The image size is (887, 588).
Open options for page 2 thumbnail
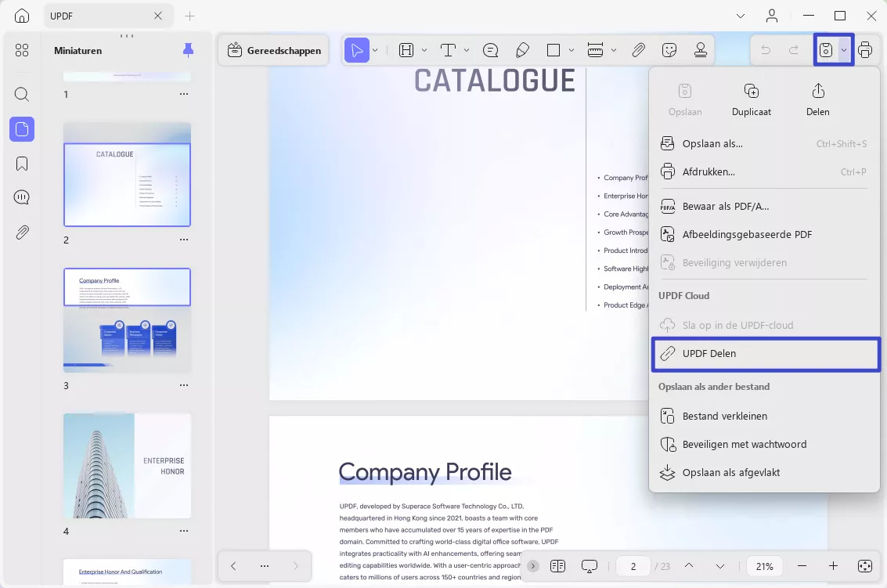184,240
